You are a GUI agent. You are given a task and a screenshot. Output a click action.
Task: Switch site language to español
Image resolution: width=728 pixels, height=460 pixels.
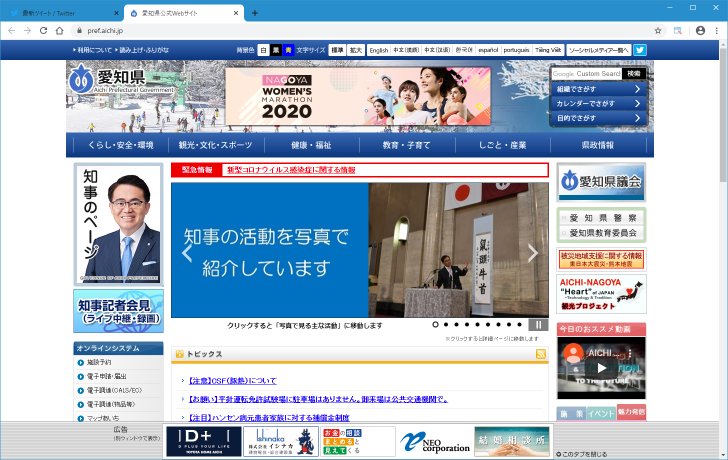488,50
